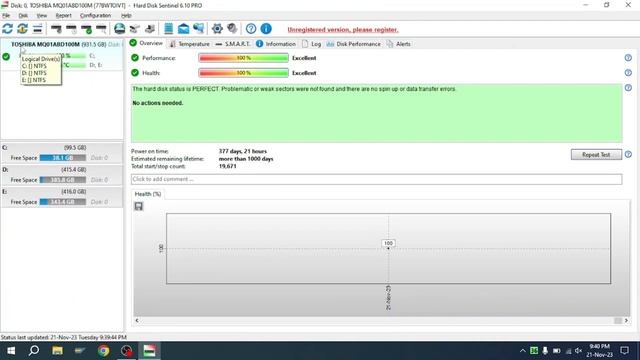This screenshot has height=360, width=640.
Task: Click graph scrollbar right arrow
Action: coord(626,320)
